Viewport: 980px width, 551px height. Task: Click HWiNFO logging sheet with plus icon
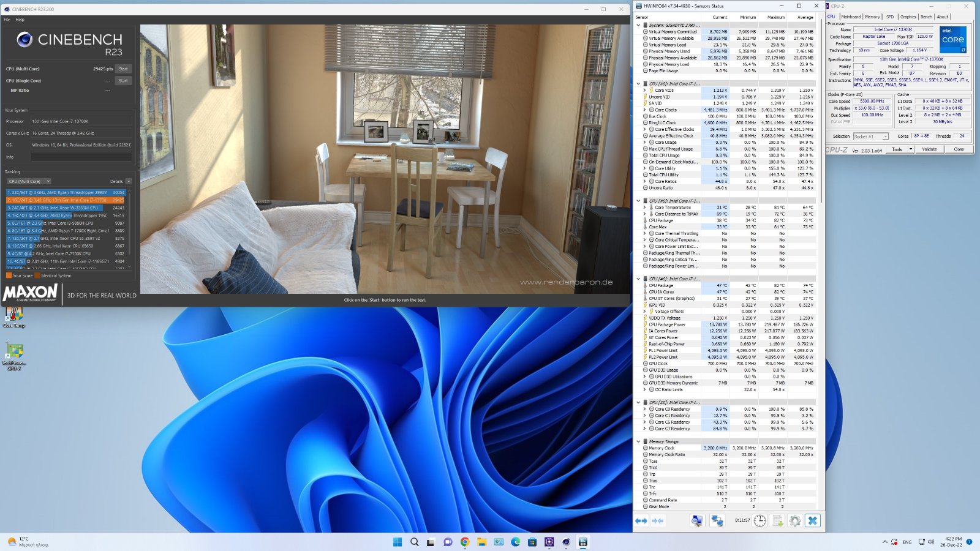[x=777, y=521]
